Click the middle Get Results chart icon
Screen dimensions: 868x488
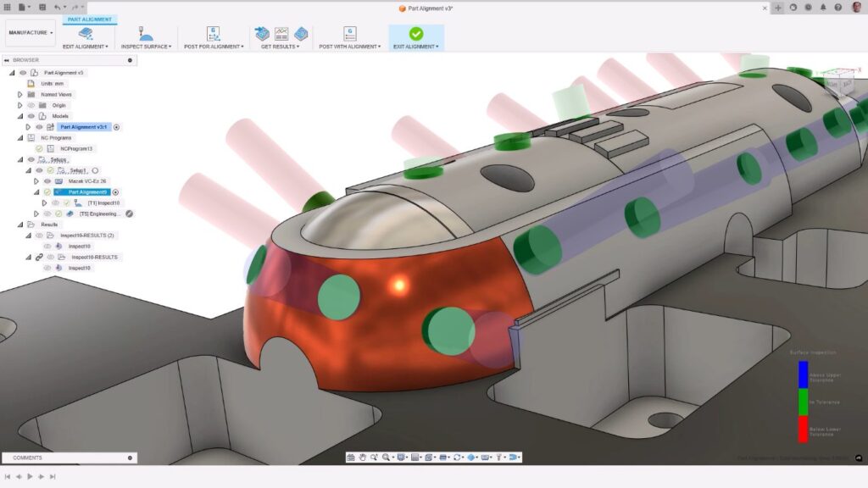[281, 34]
